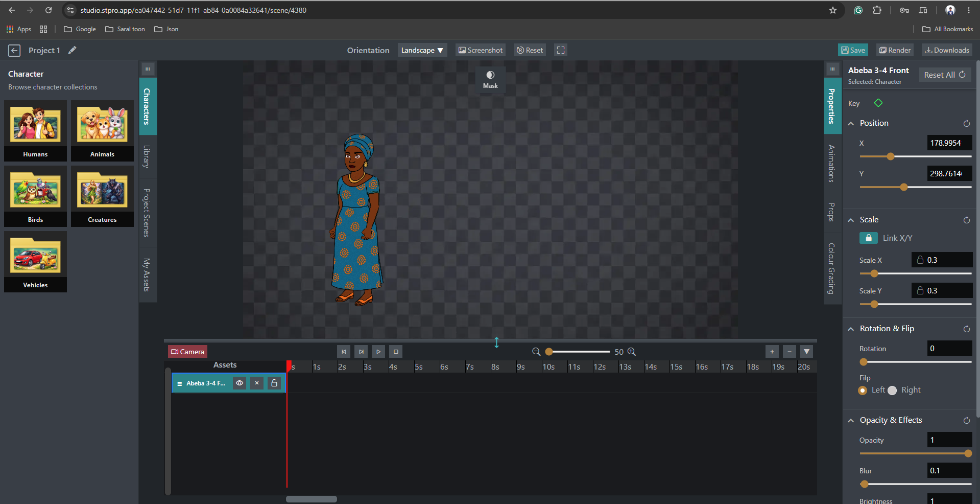Toggle visibility of the Abeba 3-4 F layer

click(240, 383)
